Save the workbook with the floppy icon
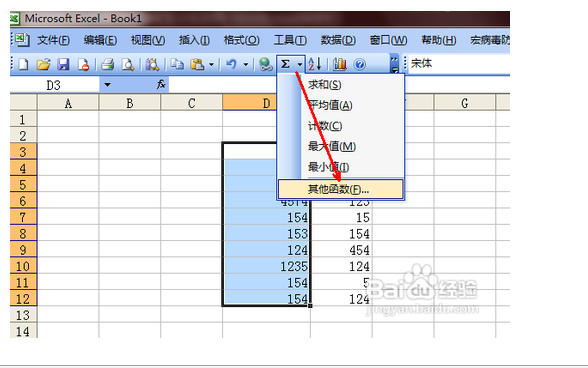Viewport: 588px width, 368px height. (63, 65)
